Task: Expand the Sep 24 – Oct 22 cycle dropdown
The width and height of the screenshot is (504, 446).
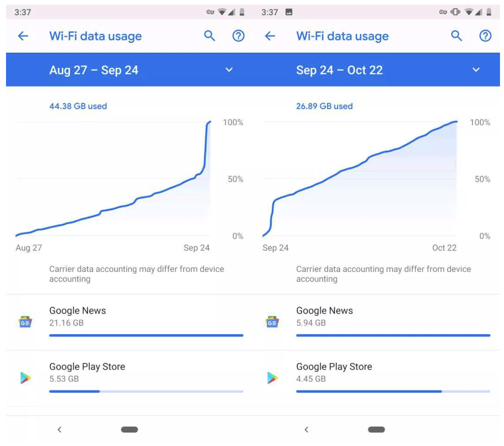Action: point(476,70)
